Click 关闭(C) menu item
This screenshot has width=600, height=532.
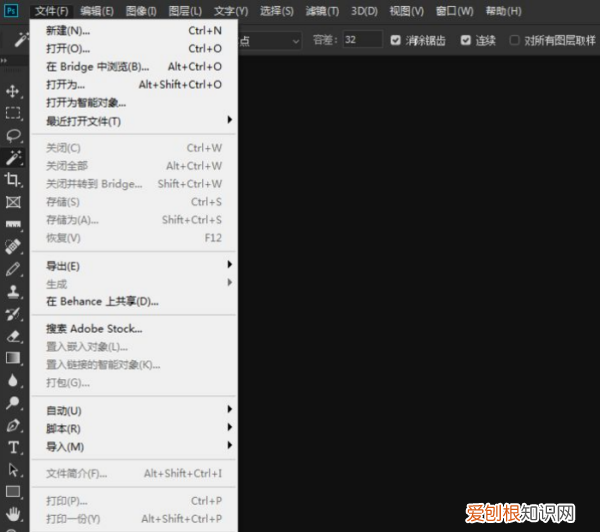[x=134, y=148]
